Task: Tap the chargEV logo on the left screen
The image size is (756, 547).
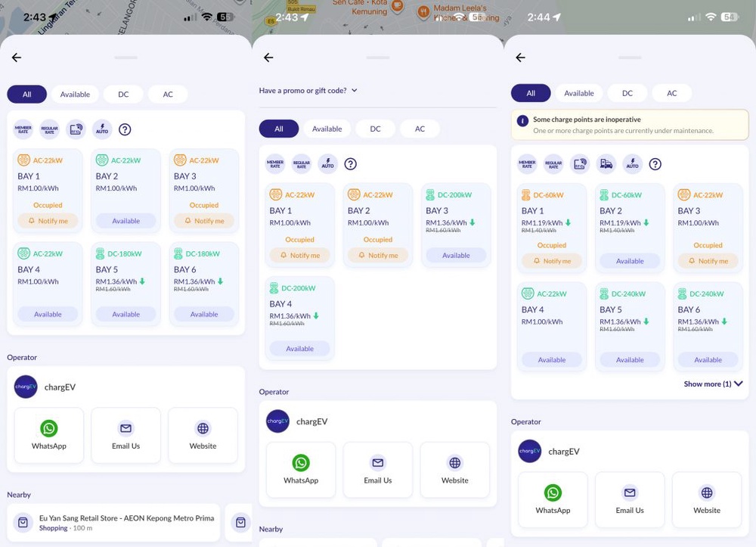Action: click(26, 387)
